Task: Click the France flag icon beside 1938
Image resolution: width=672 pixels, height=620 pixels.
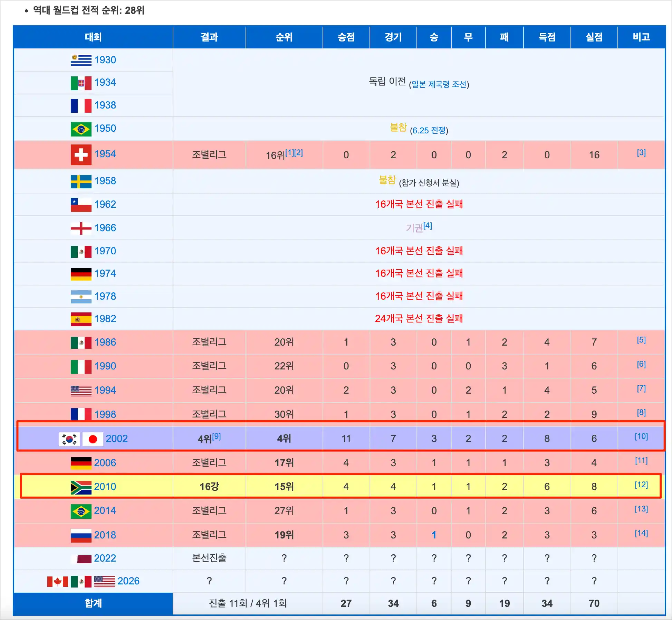Action: click(81, 106)
